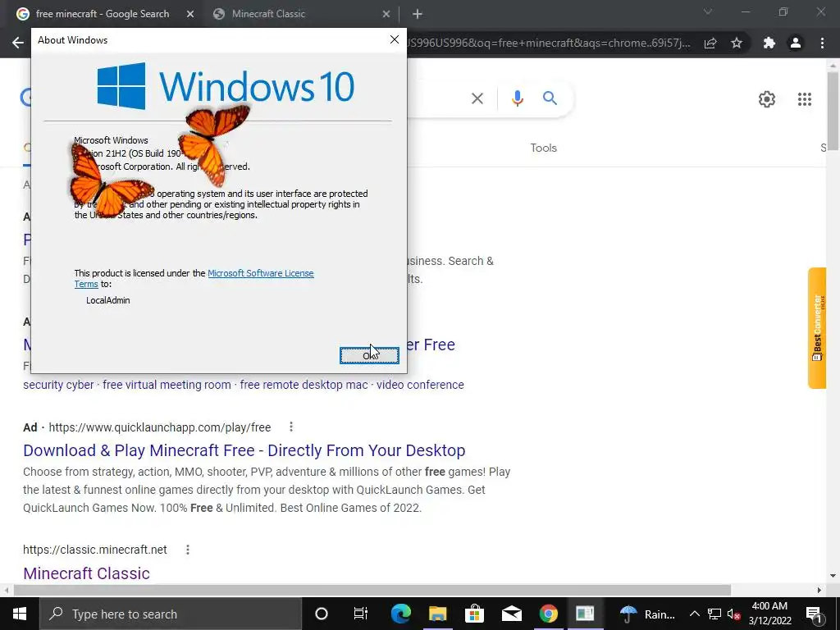
Task: Click the Google search magnifier icon
Action: (550, 98)
